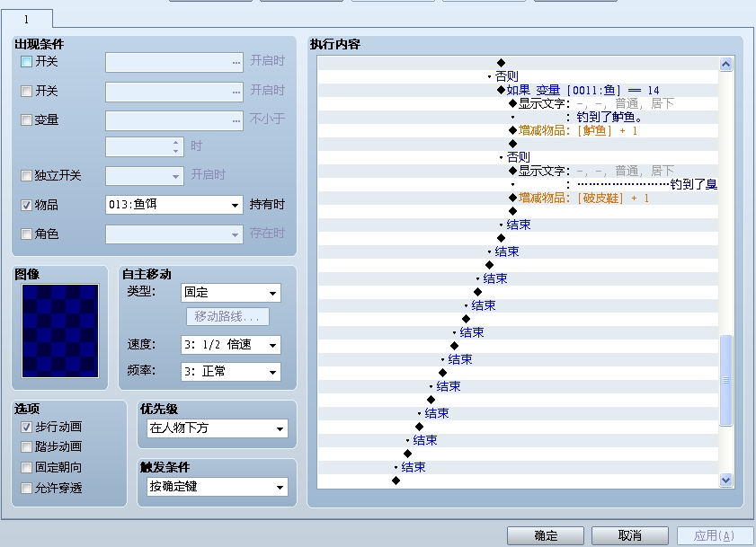
Task: Open variable picker beside 不小于
Action: tap(174, 120)
